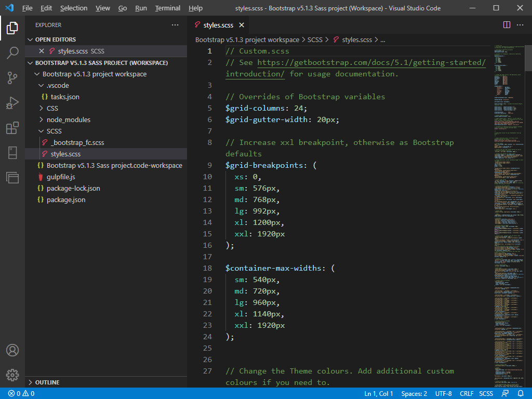The image size is (532, 399).
Task: Open package-lock.json file
Action: 107,188
